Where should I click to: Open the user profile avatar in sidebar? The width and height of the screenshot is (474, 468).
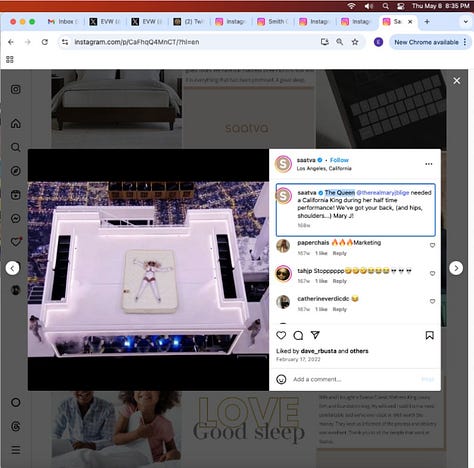[16, 290]
